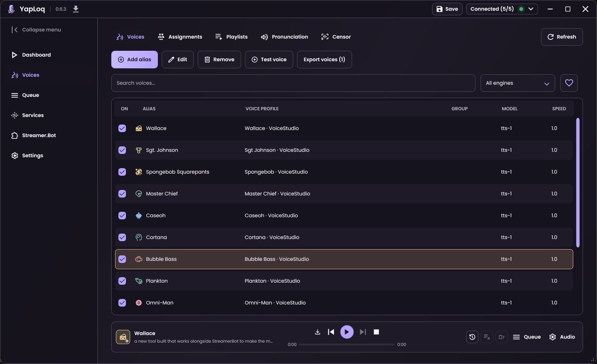Click Cortana's head alias icon

pos(138,237)
